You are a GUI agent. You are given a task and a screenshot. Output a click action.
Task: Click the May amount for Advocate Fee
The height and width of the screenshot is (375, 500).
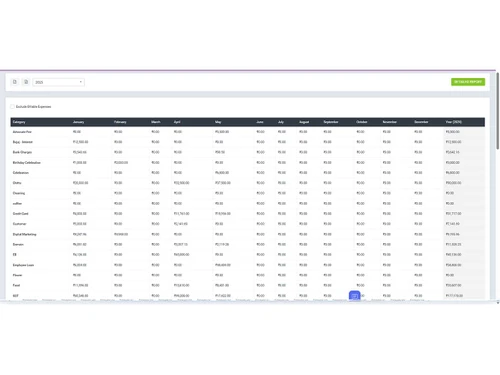(222, 132)
